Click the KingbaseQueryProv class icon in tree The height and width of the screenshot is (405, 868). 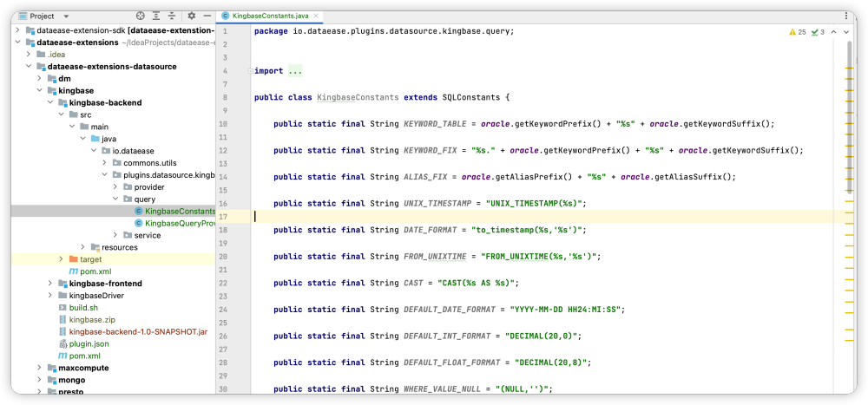(138, 223)
